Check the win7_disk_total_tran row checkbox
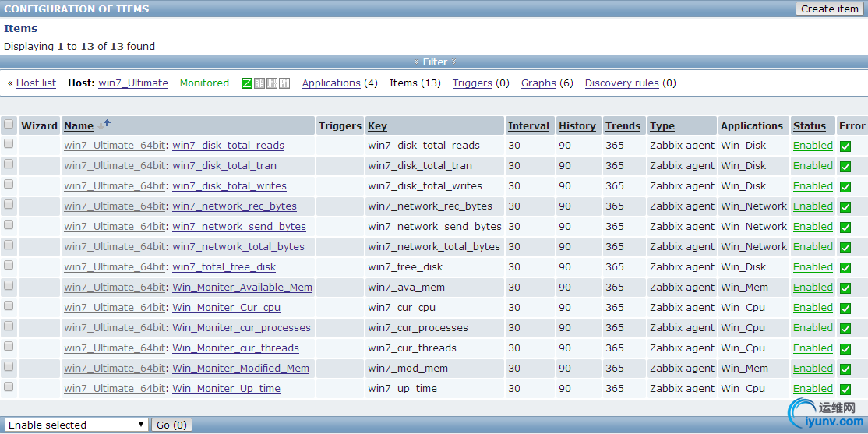The width and height of the screenshot is (868, 434). click(x=9, y=164)
